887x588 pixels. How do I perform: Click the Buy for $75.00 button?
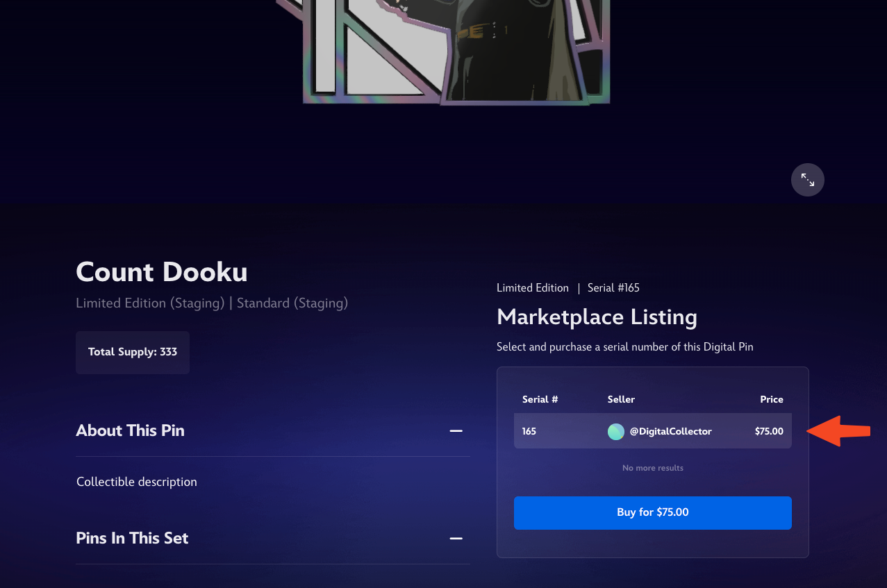click(653, 513)
